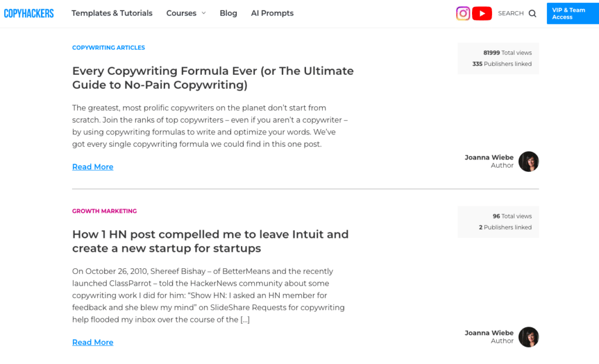Click Read More under HN post article
The image size is (599, 364).
click(x=93, y=342)
